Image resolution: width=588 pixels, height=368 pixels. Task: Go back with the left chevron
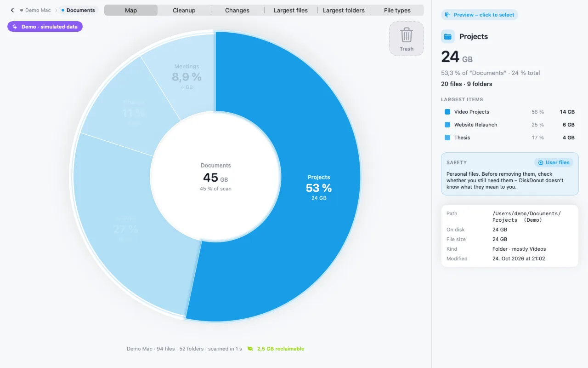[12, 10]
